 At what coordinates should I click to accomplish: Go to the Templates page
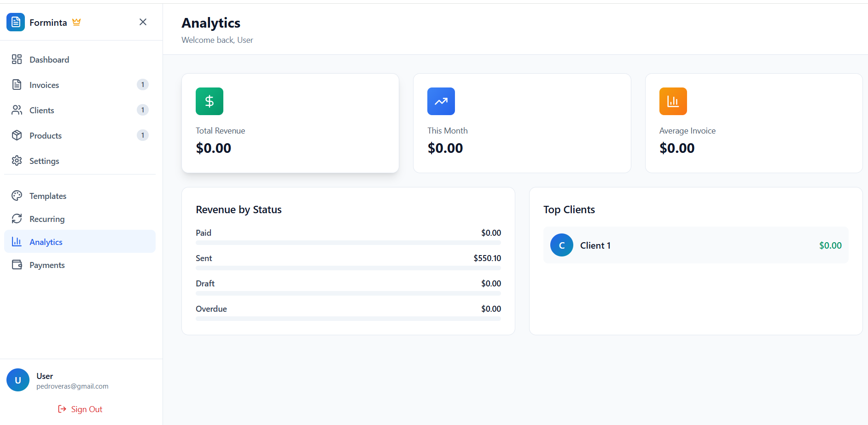[x=80, y=196]
